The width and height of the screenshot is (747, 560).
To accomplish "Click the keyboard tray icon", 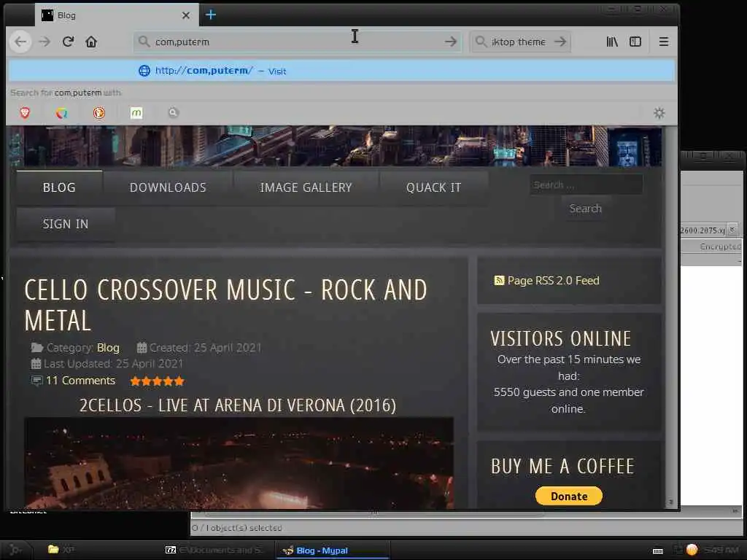I will click(x=658, y=551).
